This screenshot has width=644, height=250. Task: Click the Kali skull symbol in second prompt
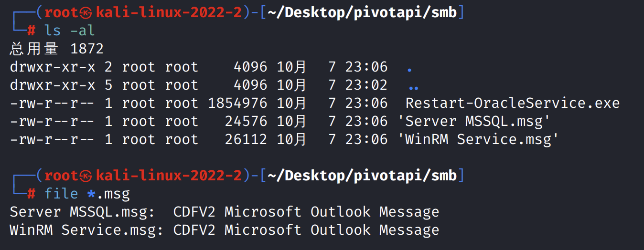click(x=86, y=176)
